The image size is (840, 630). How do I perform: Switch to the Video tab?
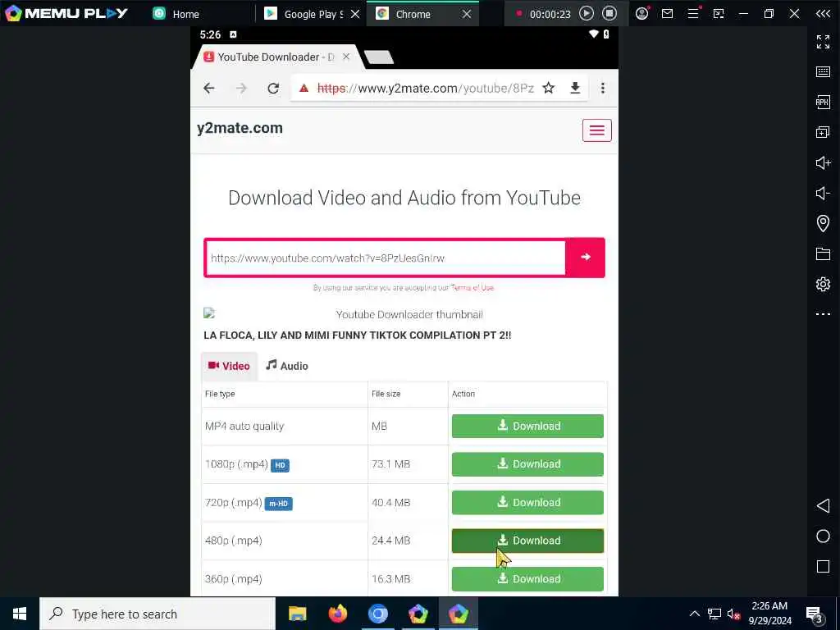[x=229, y=366]
